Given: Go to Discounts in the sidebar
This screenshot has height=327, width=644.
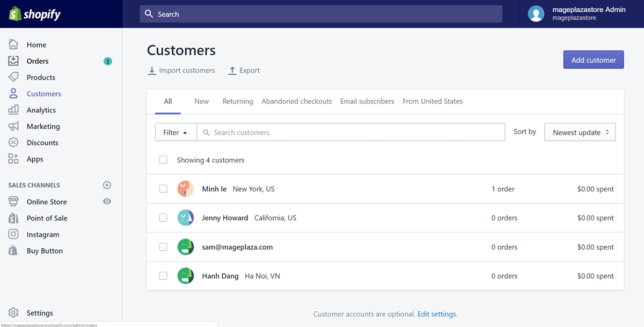Looking at the screenshot, I should coord(42,143).
